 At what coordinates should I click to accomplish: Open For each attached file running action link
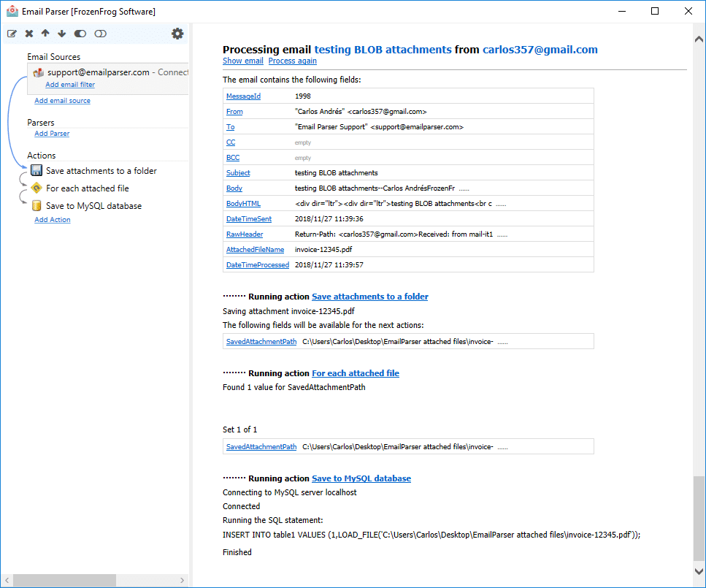pos(356,373)
